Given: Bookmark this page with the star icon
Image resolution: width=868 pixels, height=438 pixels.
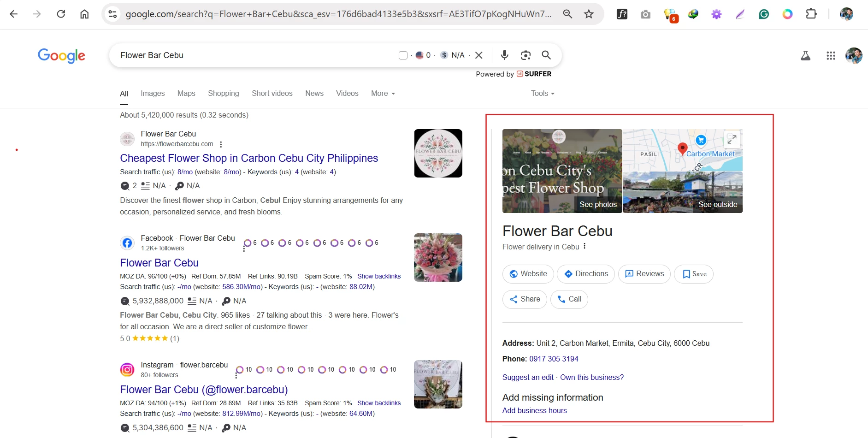Looking at the screenshot, I should (x=589, y=14).
